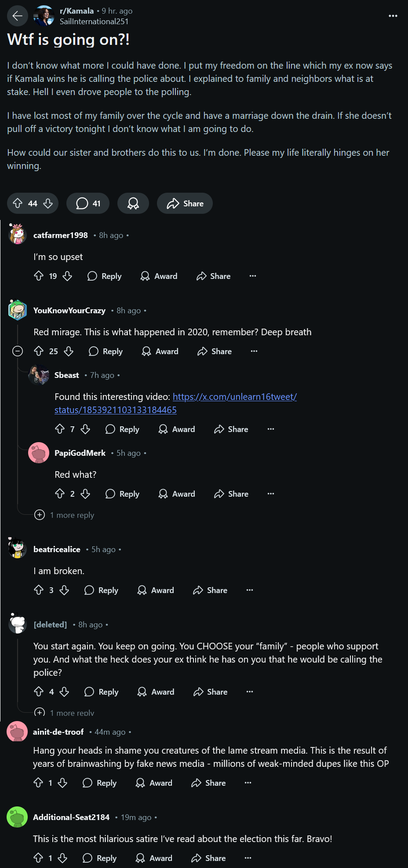
Task: Click the back arrow button
Action: [17, 16]
